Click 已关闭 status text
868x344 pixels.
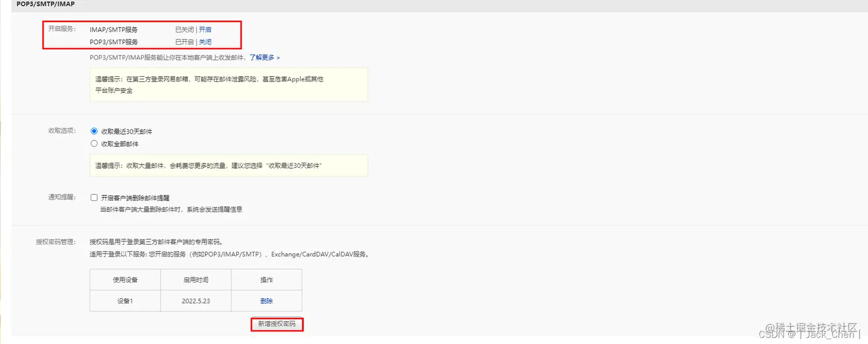(184, 29)
